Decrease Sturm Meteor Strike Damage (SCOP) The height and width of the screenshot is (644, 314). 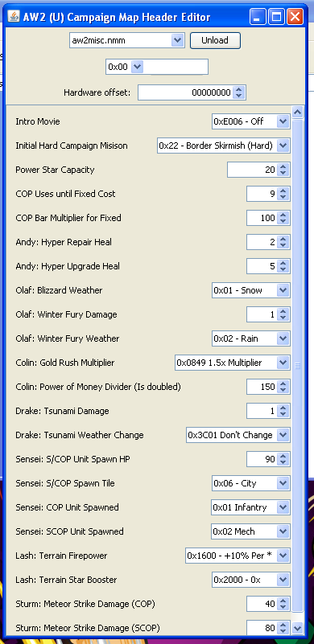tap(283, 631)
